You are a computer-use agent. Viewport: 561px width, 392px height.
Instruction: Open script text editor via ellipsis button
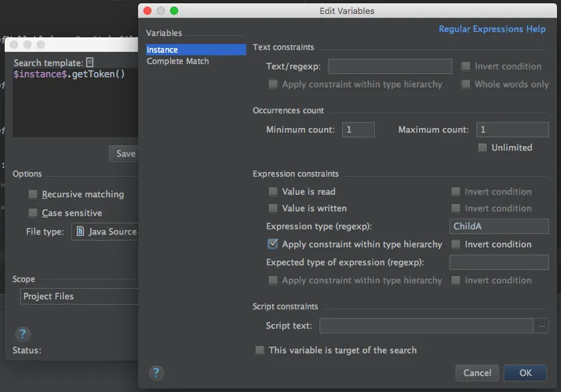click(x=542, y=326)
